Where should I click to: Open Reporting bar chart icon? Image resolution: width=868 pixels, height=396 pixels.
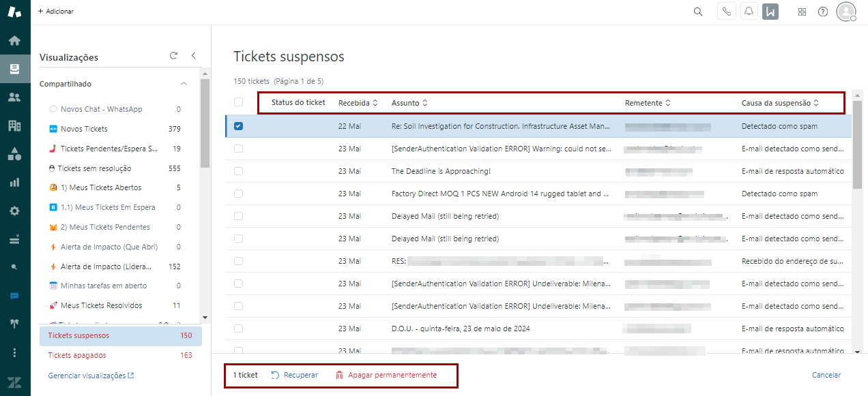click(14, 182)
